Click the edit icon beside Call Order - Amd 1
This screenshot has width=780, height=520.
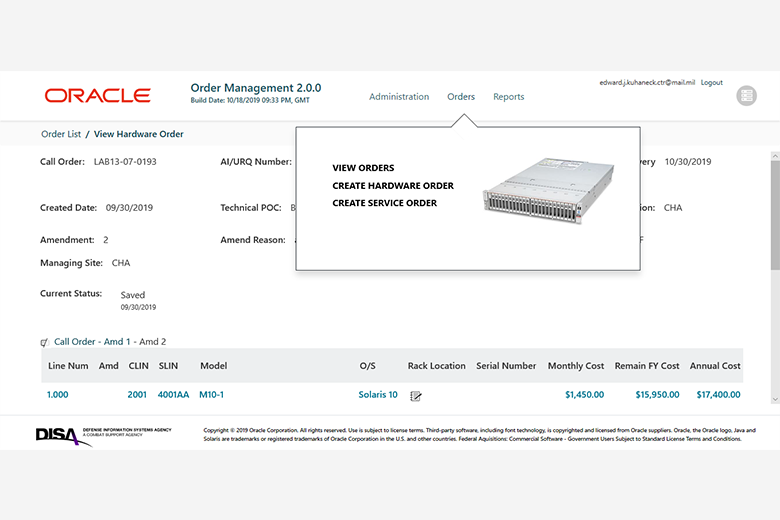point(44,342)
